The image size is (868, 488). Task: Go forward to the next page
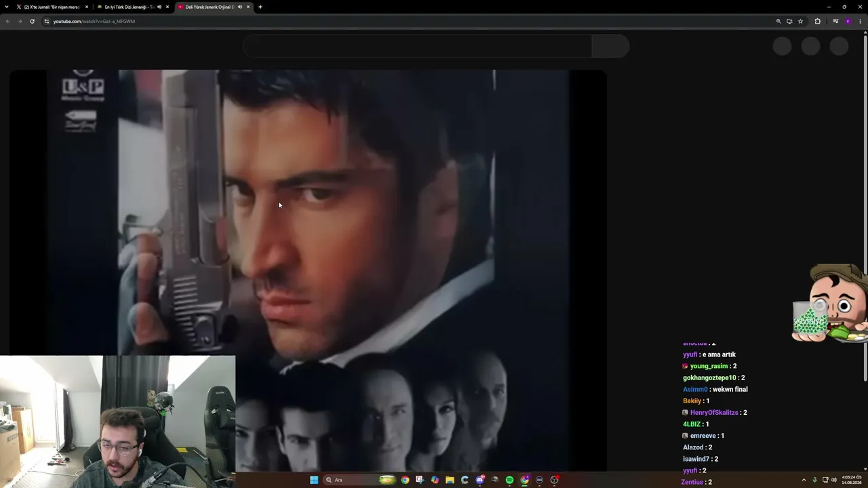[x=20, y=21]
